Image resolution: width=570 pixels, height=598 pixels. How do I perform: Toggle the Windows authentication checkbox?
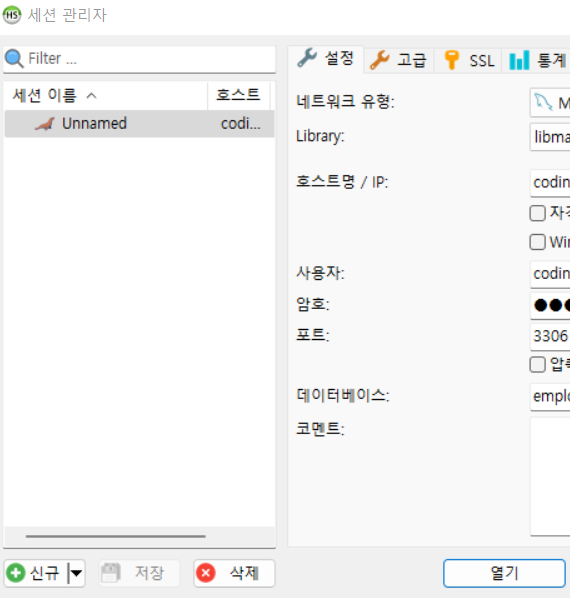coord(538,242)
